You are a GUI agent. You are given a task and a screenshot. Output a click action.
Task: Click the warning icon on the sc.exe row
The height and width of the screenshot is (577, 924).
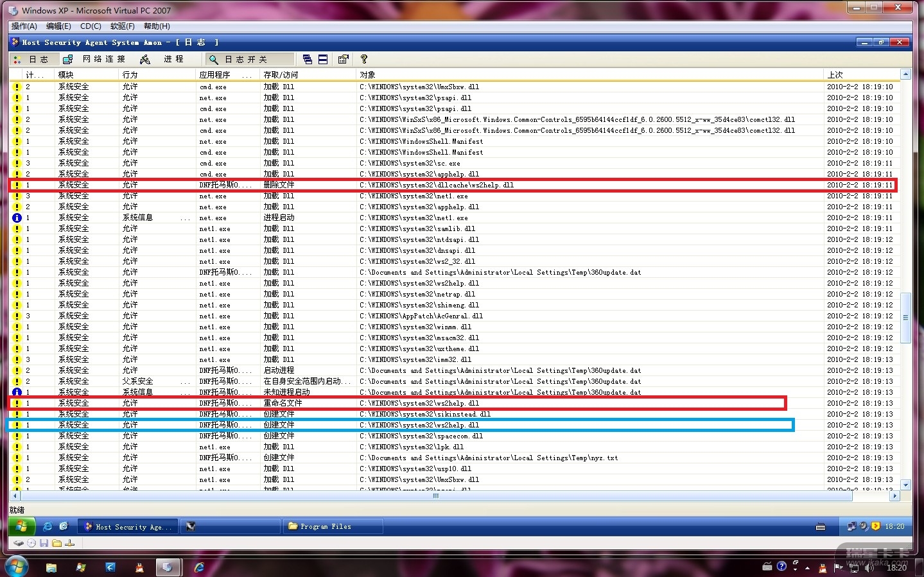(17, 163)
